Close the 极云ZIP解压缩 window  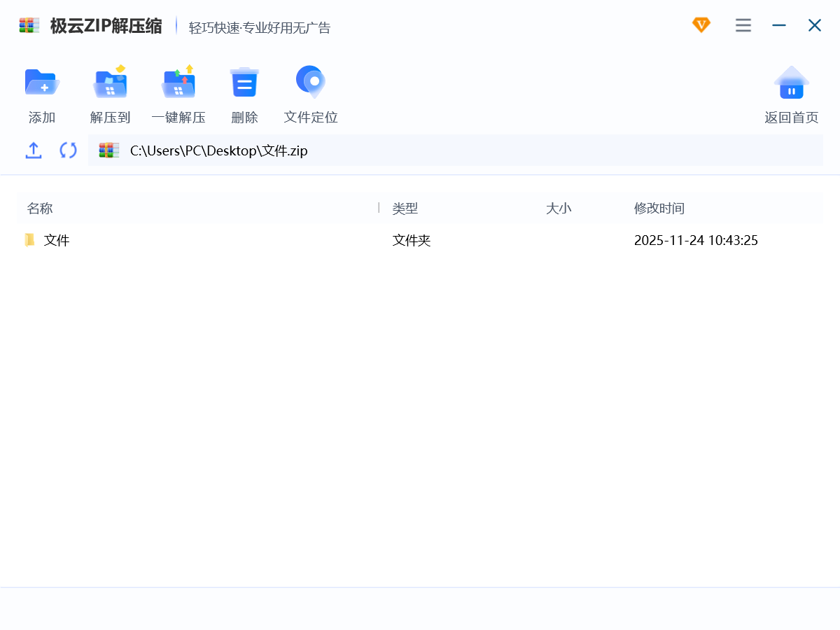815,26
